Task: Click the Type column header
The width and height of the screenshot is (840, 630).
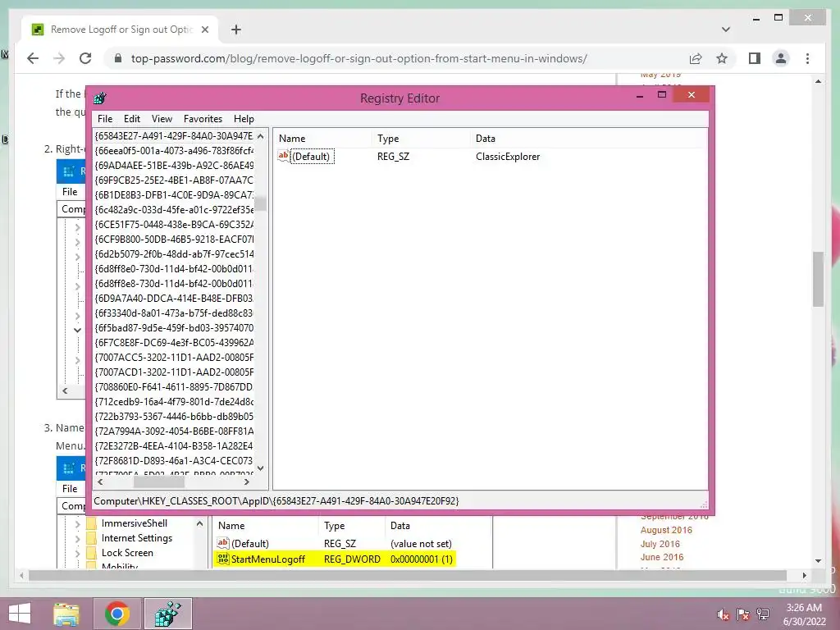Action: 388,138
